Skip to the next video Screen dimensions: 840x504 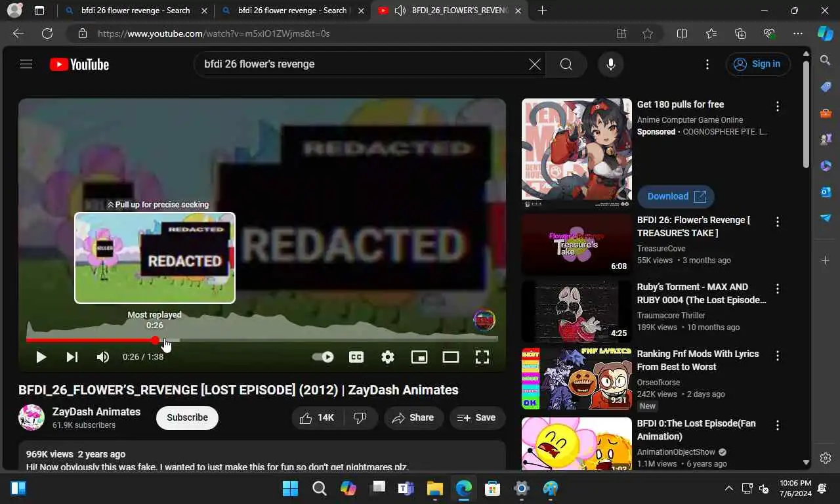(x=72, y=357)
